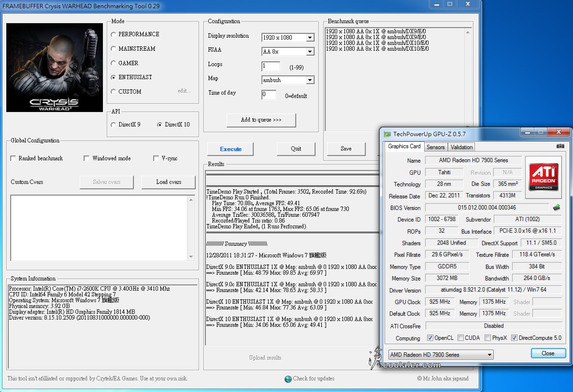
Task: Click the BIOS save chip icon in GPU-Z
Action: 556,207
